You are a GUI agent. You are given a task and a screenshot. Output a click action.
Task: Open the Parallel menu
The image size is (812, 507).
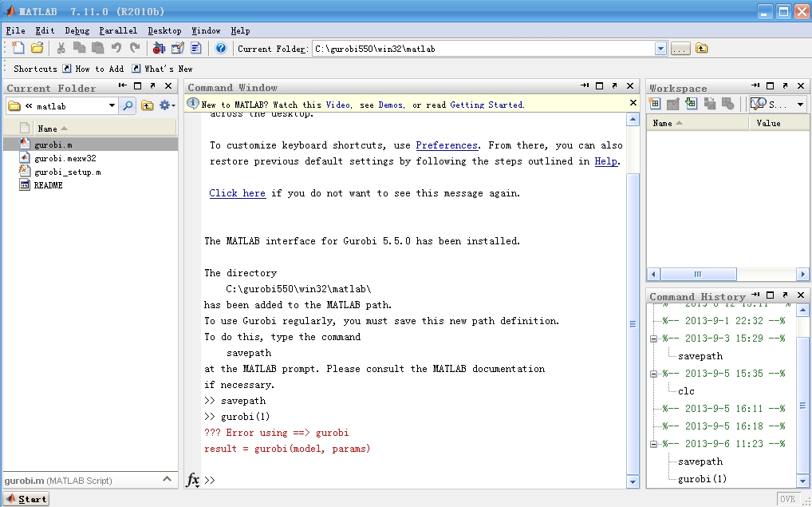pos(118,30)
